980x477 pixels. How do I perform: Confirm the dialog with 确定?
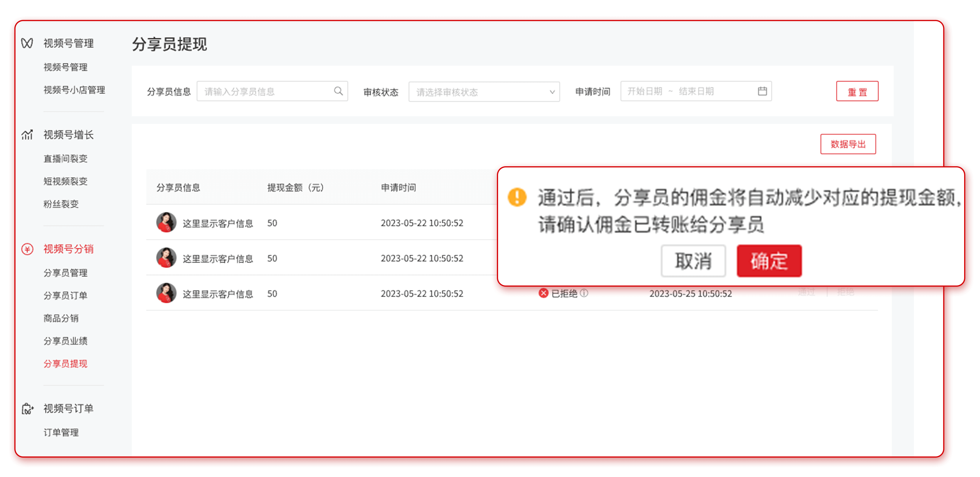click(769, 260)
